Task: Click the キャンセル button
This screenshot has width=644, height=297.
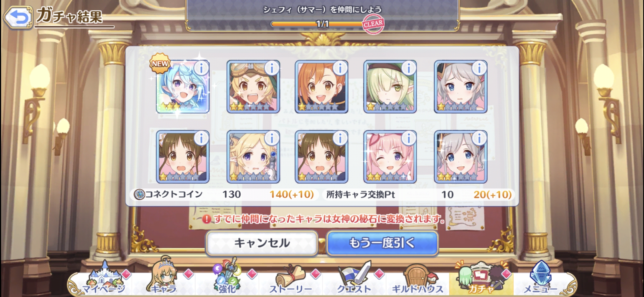Action: (262, 243)
